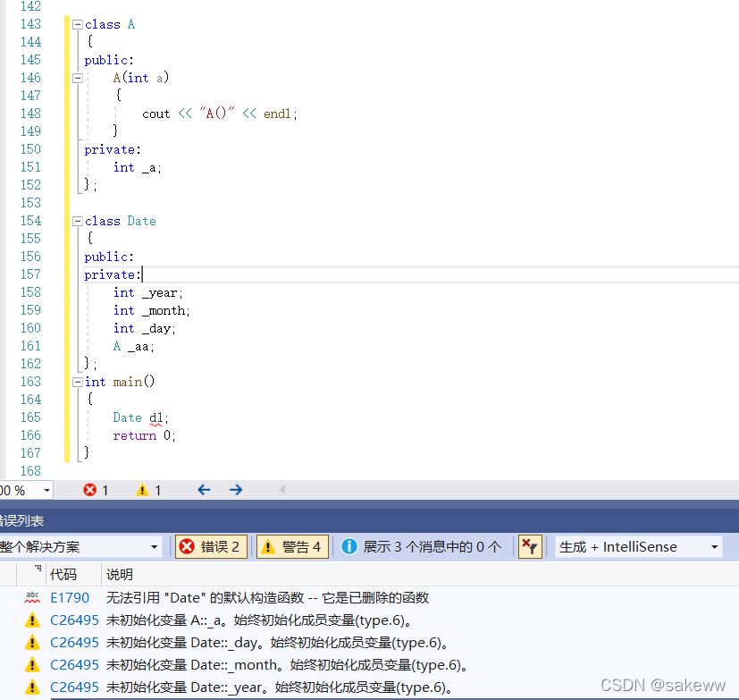Click line number 163 in the gutter
This screenshot has height=700, width=739.
[x=30, y=382]
